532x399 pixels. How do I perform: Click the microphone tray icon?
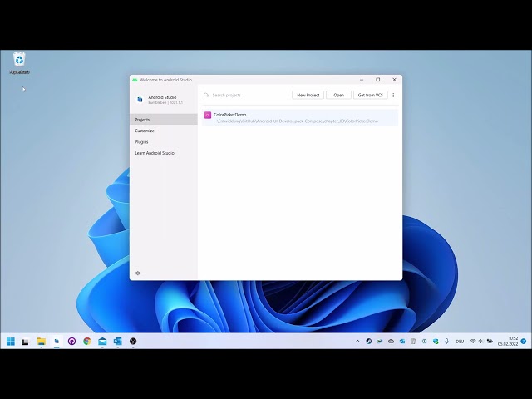[446, 342]
